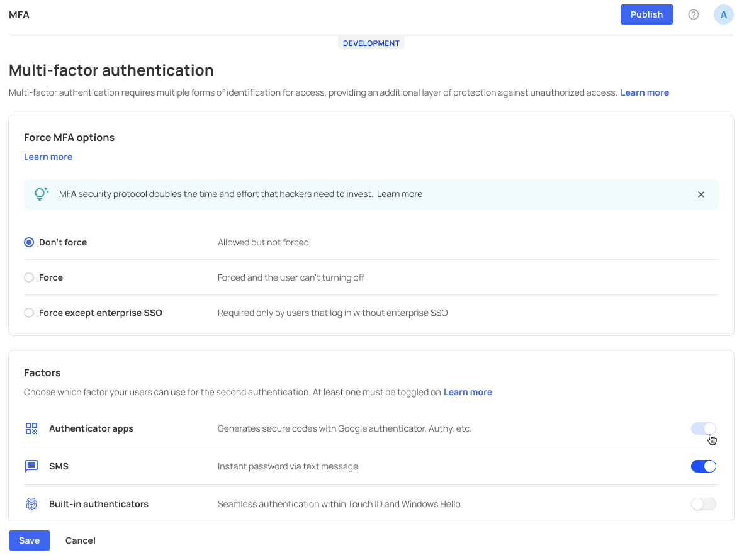Click the Built-in authenticators fingerprint icon
Viewport: 749px width, 560px height.
coord(31,504)
